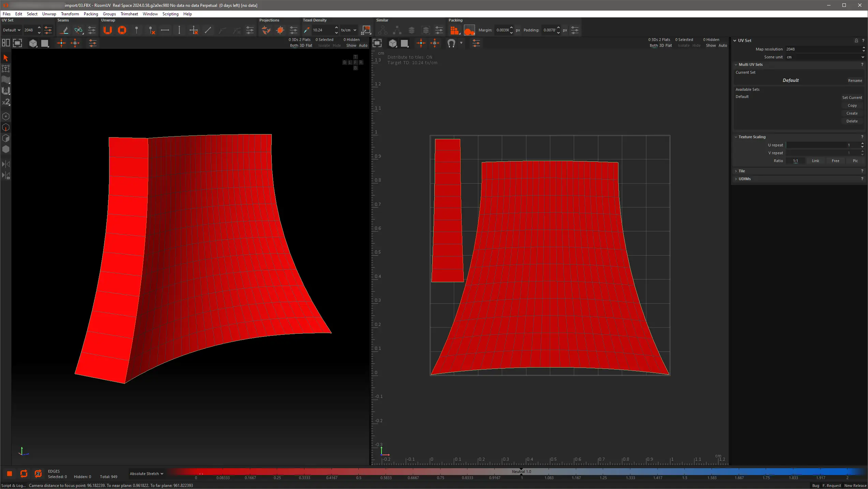The image size is (868, 489).
Task: Click the stretch color gradient bar at Neutral 1.0
Action: point(521,472)
